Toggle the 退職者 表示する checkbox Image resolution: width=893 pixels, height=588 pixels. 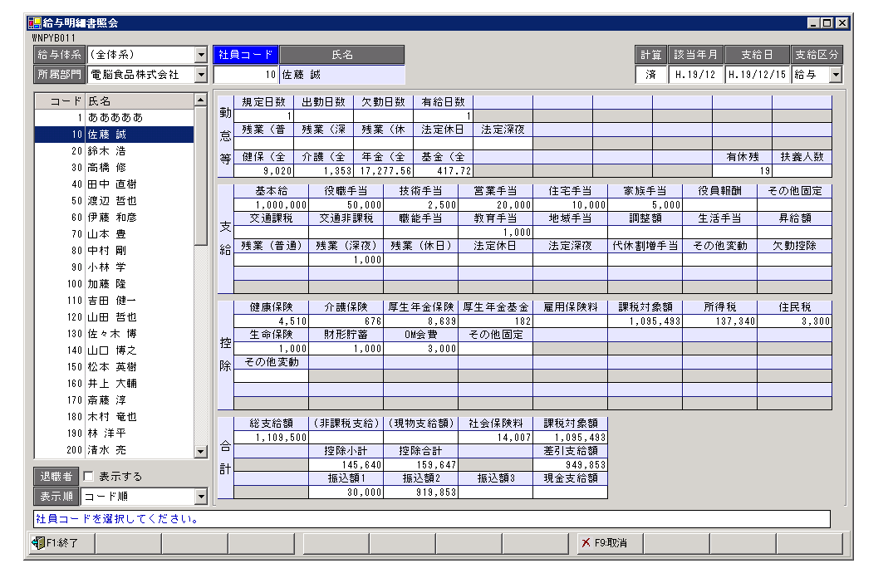pos(89,477)
